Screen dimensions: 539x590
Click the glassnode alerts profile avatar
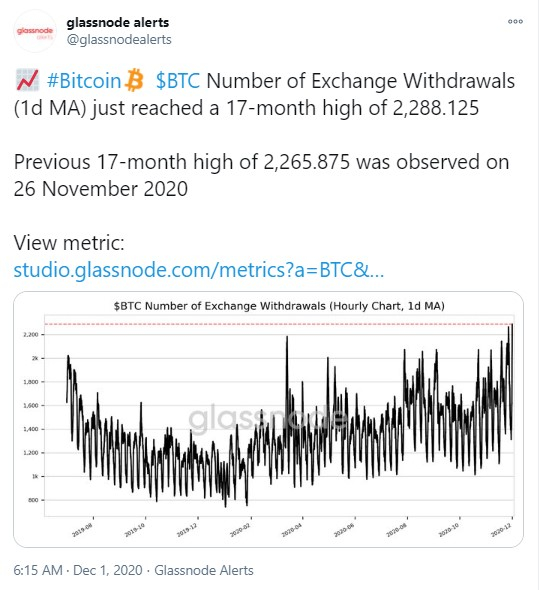coord(35,31)
